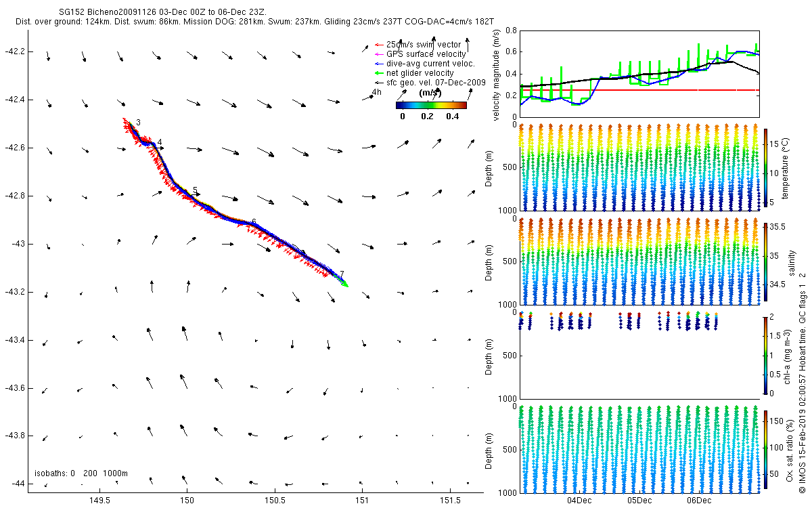Click the '151' longitude tick label
The image size is (812, 508).
tap(362, 501)
